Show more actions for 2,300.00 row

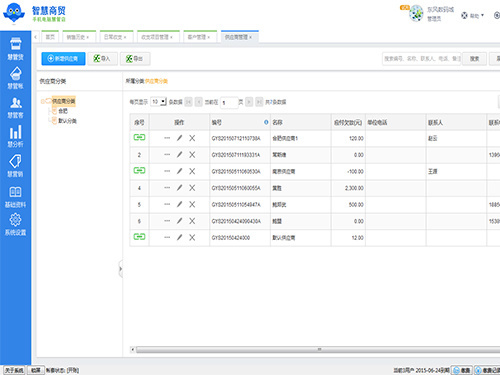coord(167,188)
